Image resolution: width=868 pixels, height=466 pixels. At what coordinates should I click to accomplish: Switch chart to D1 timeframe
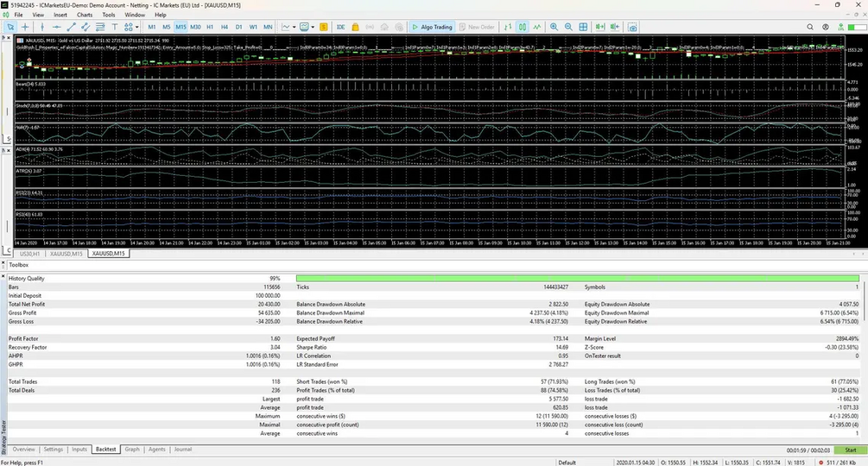pos(238,27)
